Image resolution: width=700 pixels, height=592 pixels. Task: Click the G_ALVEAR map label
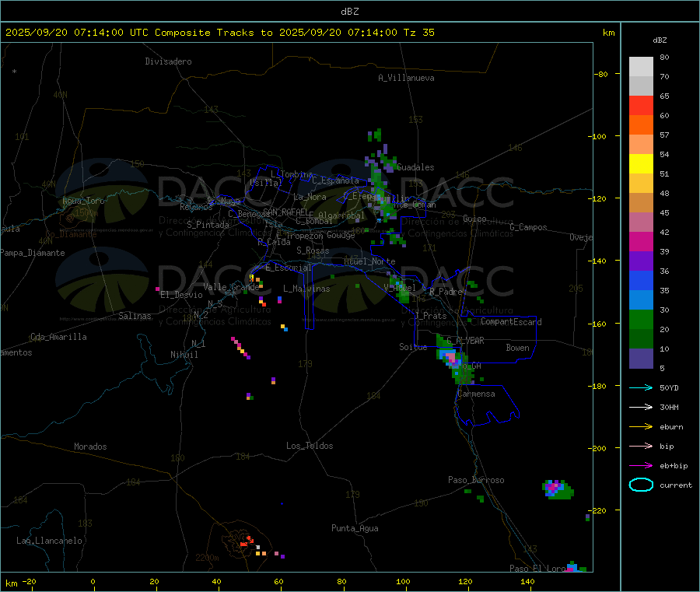coord(466,341)
